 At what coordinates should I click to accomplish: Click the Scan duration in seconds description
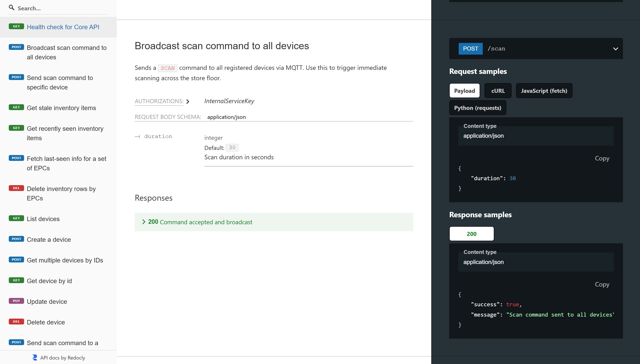pyautogui.click(x=239, y=157)
